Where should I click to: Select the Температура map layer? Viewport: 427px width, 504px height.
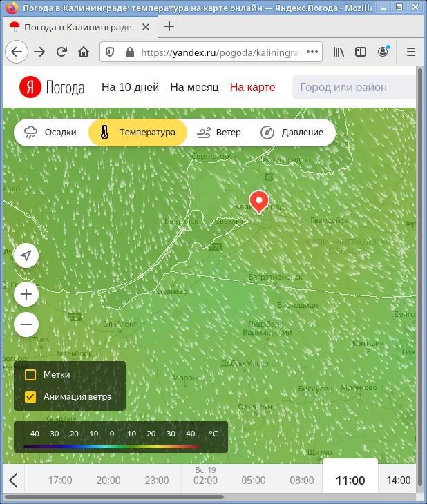pyautogui.click(x=137, y=133)
